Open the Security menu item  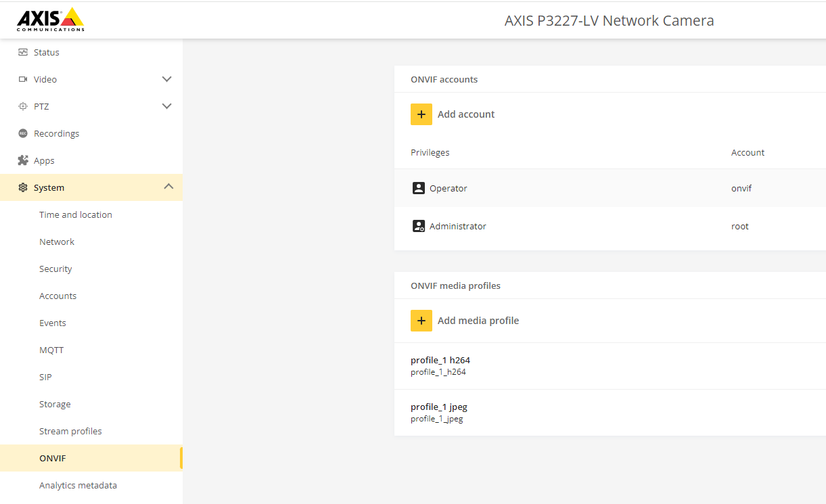point(55,269)
